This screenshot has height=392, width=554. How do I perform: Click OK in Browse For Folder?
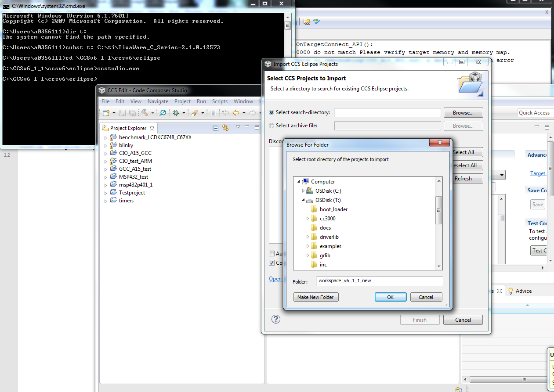(391, 297)
